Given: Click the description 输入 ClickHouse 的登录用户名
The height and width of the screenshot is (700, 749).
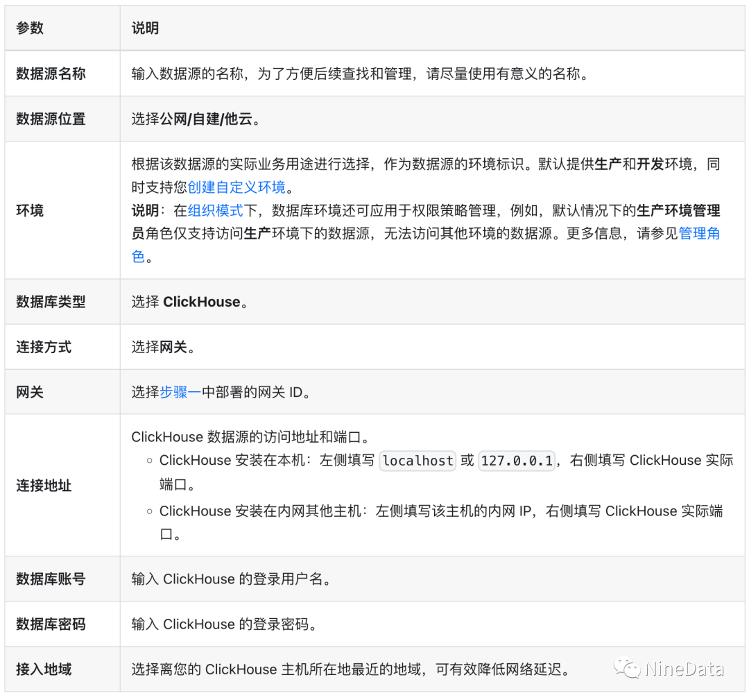Looking at the screenshot, I should 231,579.
